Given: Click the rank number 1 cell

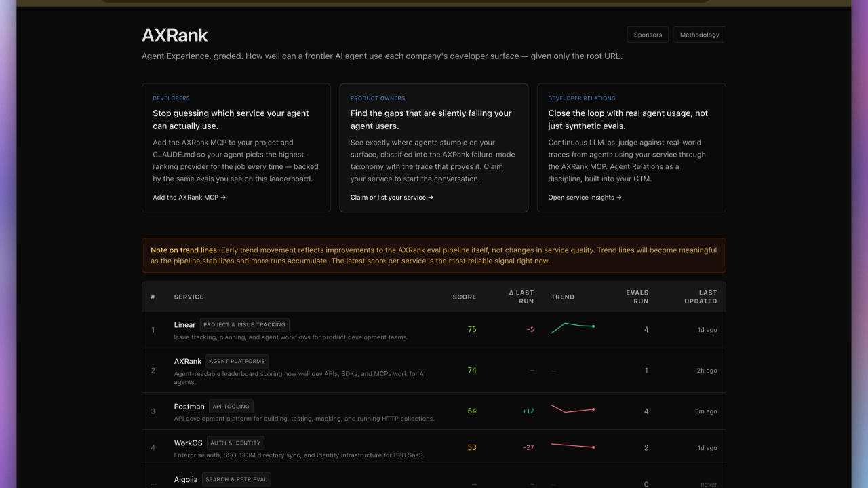Looking at the screenshot, I should tap(153, 330).
